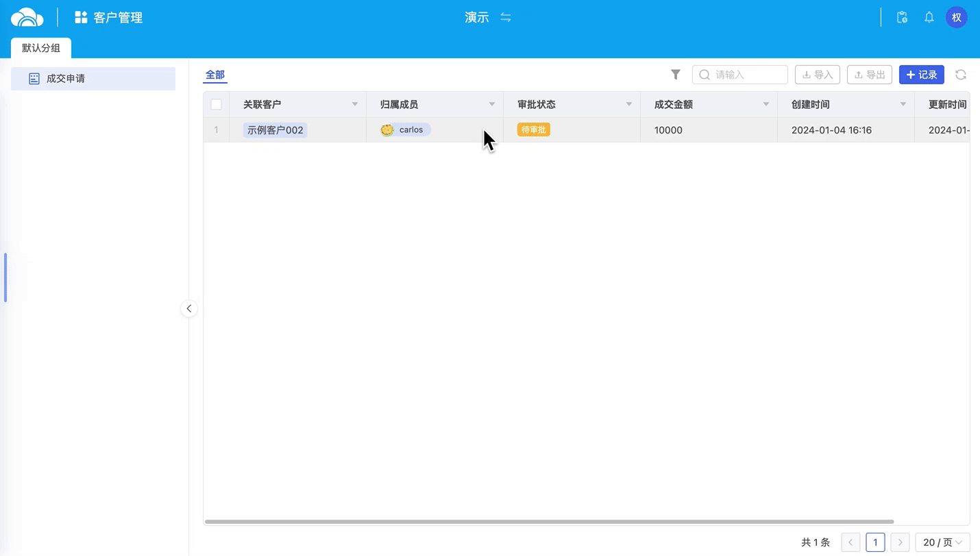Click the carlos member avatar
The image size is (980, 556).
pos(387,129)
